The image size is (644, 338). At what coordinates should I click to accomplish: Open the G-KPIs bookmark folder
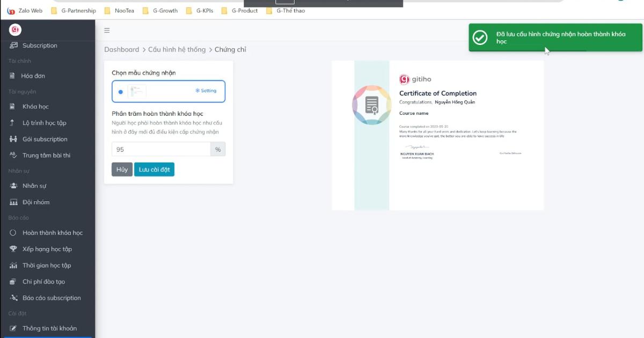point(199,11)
